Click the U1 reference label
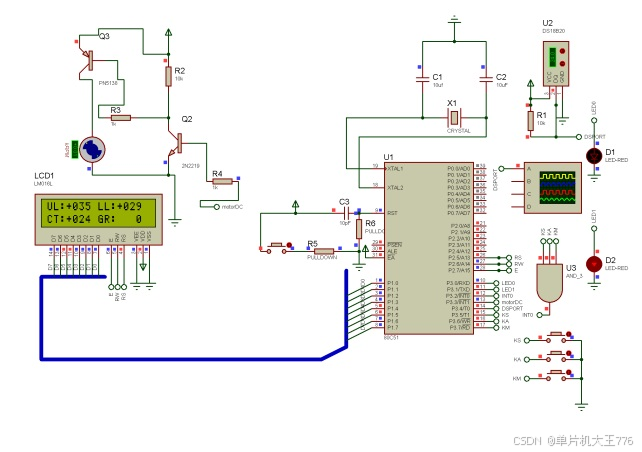 pyautogui.click(x=388, y=157)
